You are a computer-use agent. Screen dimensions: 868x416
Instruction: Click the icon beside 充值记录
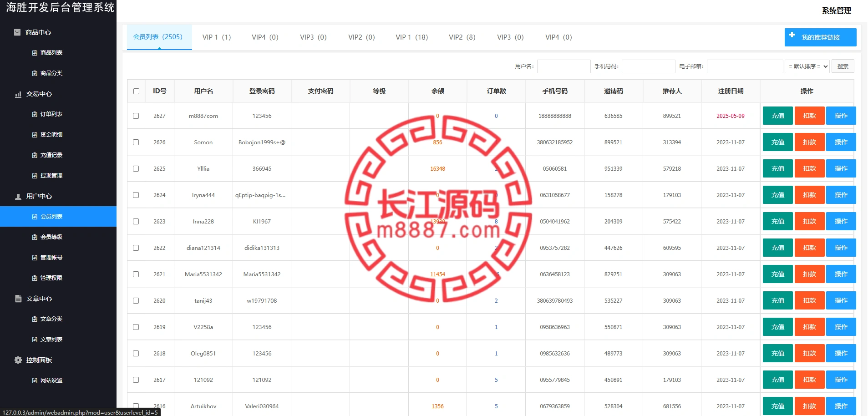(35, 155)
